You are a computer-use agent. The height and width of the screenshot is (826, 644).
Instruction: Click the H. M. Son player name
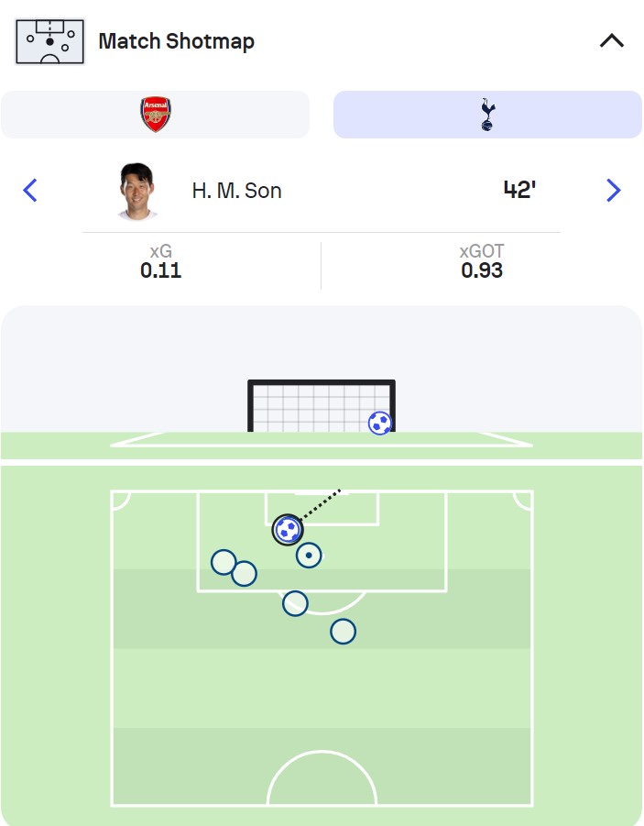[236, 191]
